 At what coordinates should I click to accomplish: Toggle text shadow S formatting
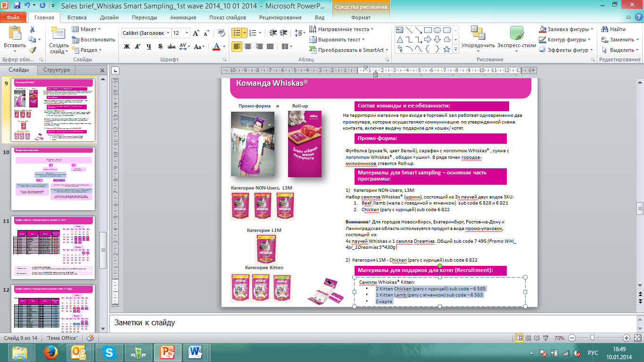(x=160, y=46)
